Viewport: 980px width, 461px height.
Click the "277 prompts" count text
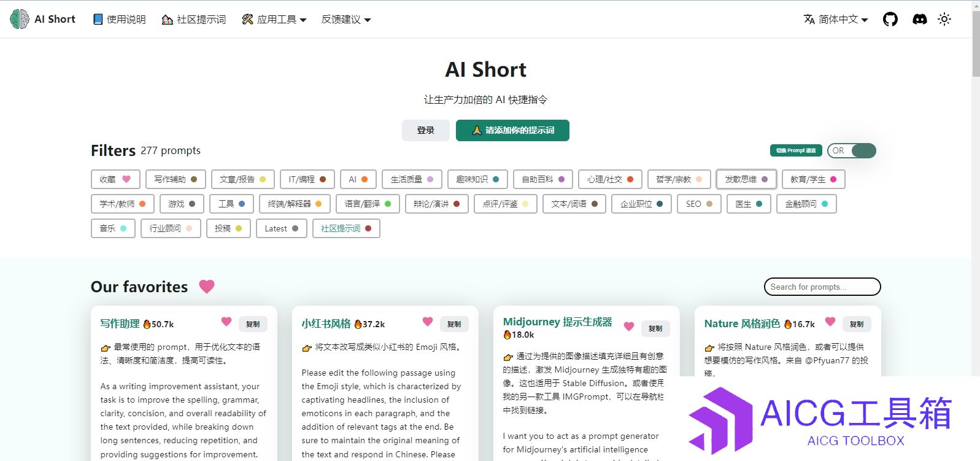[x=171, y=150]
